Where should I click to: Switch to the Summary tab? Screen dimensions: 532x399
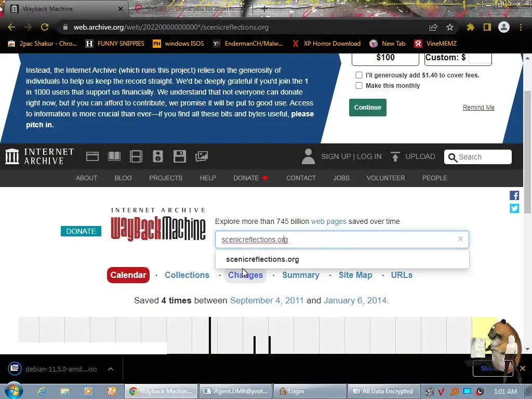[301, 275]
